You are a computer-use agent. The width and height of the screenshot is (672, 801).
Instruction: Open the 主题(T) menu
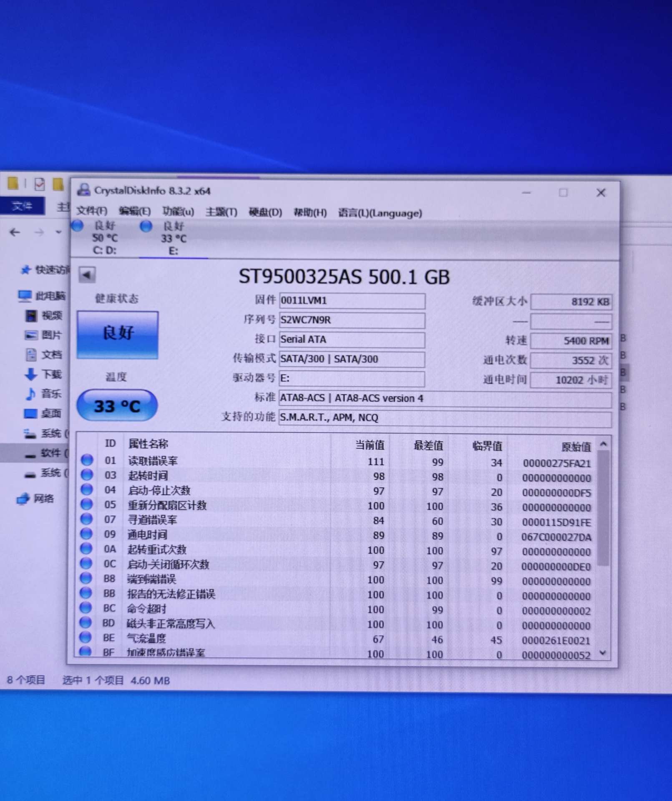[221, 212]
